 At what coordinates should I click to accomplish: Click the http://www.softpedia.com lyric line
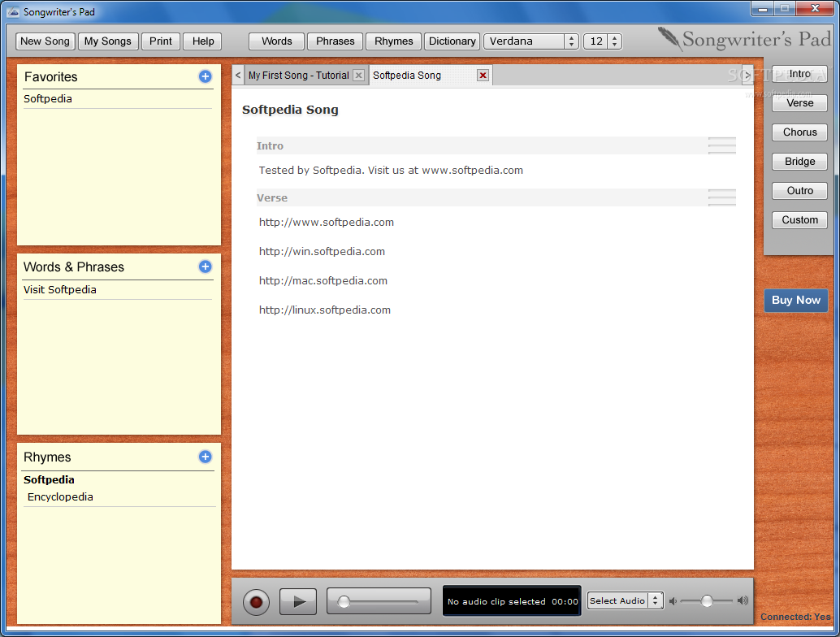327,223
